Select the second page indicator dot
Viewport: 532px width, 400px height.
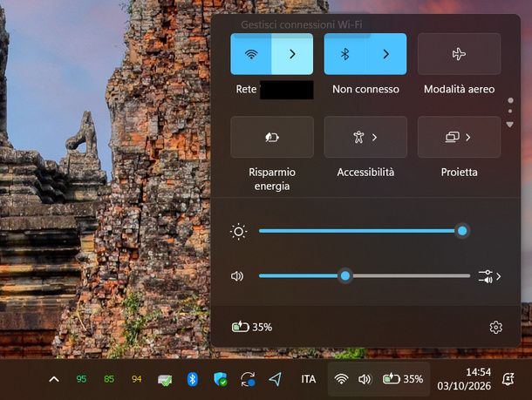coord(510,112)
